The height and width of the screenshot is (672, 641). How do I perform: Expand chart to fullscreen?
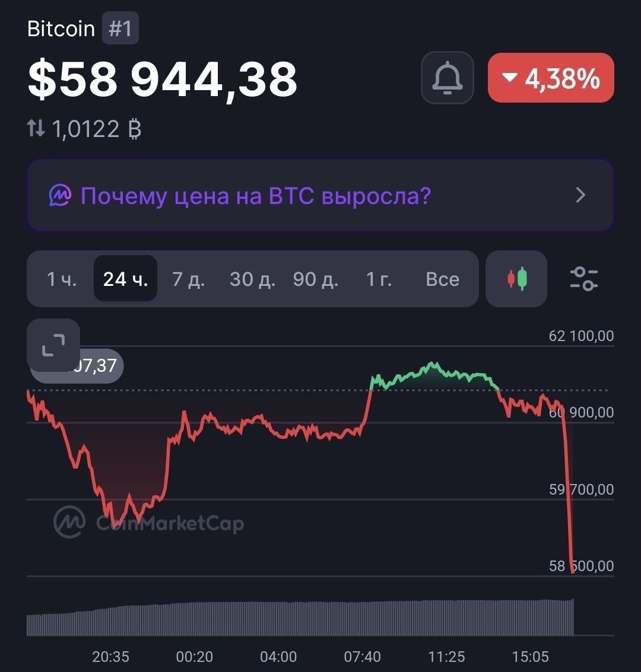point(53,345)
